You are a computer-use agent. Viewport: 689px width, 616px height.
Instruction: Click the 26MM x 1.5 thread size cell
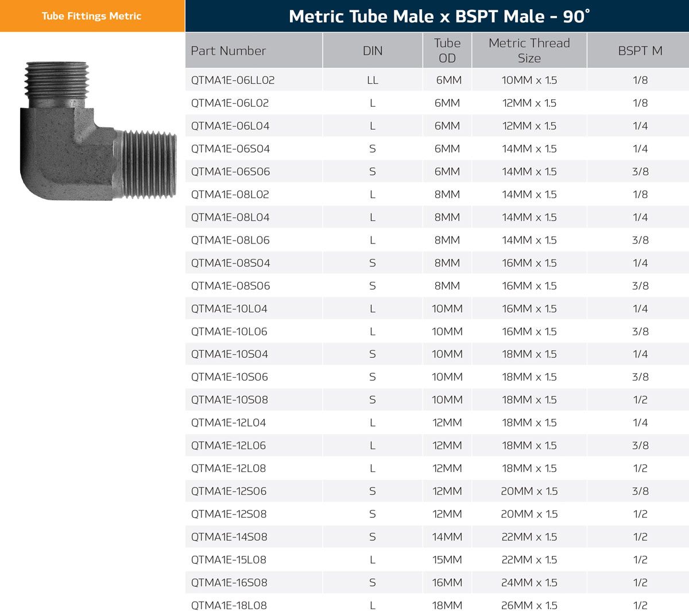[529, 605]
